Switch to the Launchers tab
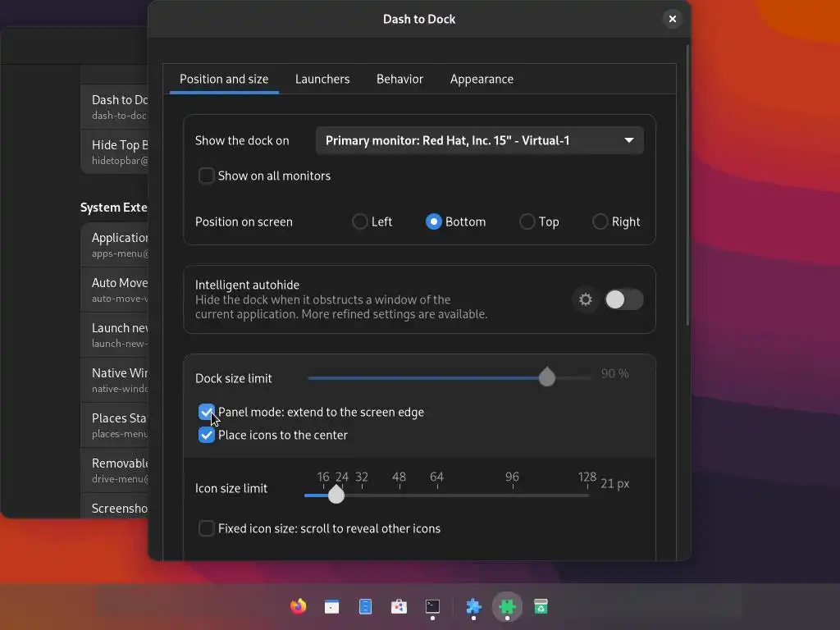Screen dimensions: 840x630 point(322,80)
